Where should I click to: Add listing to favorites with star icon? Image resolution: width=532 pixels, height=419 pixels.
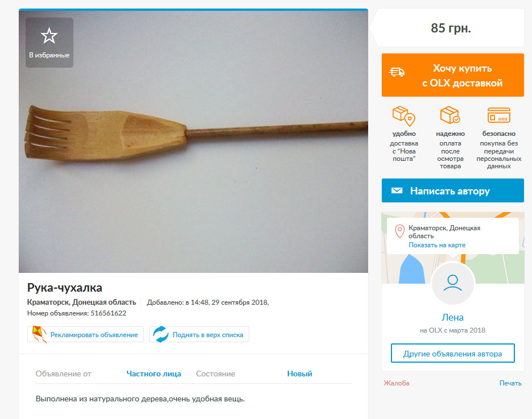49,43
